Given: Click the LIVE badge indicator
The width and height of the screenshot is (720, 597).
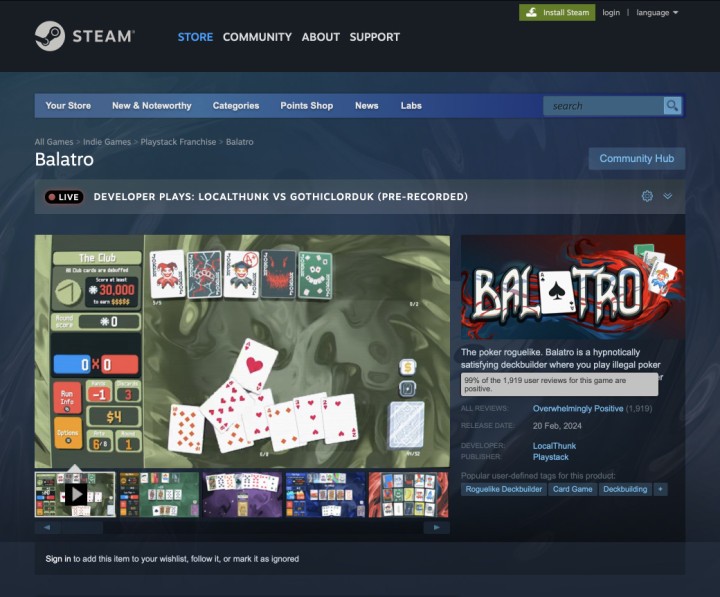Looking at the screenshot, I should click(x=64, y=197).
